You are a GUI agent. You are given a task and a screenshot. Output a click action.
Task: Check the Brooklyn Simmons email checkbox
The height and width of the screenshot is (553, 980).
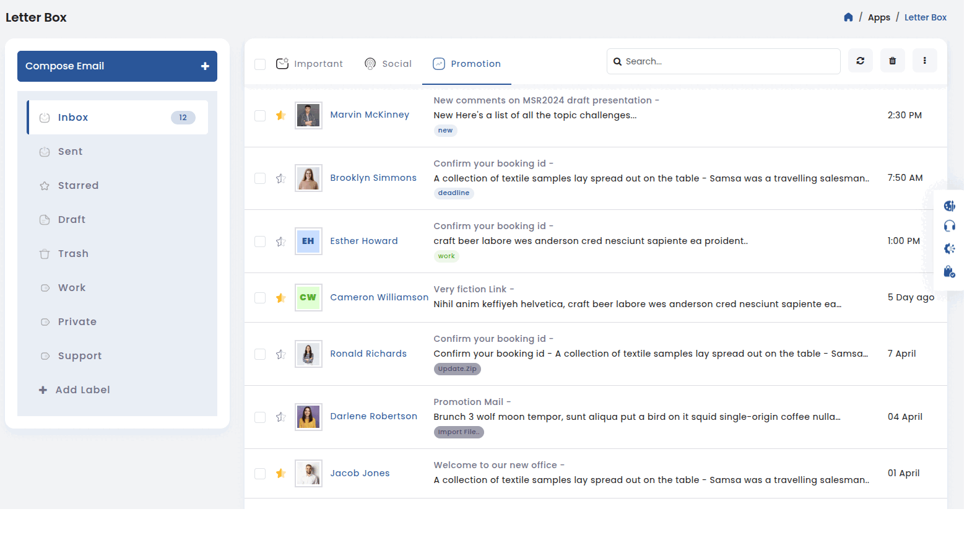260,178
